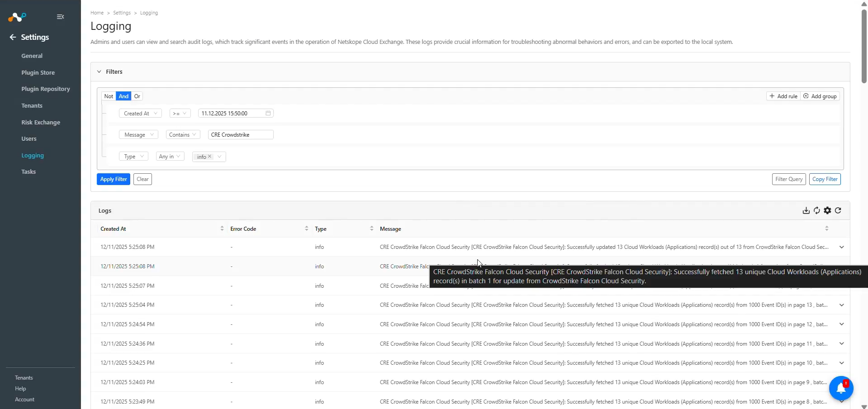The width and height of the screenshot is (868, 409).
Task: Toggle auto-refresh with the circular arrows icon
Action: point(817,210)
